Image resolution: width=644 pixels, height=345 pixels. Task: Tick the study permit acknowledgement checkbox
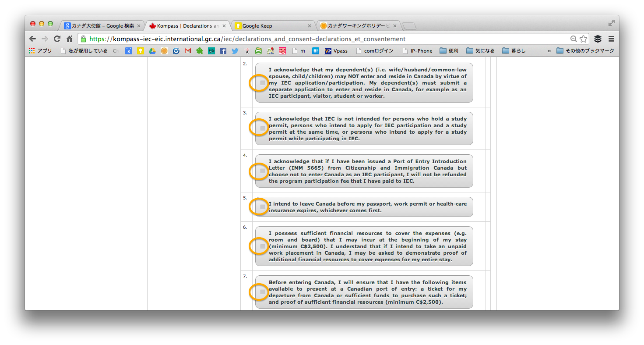262,128
